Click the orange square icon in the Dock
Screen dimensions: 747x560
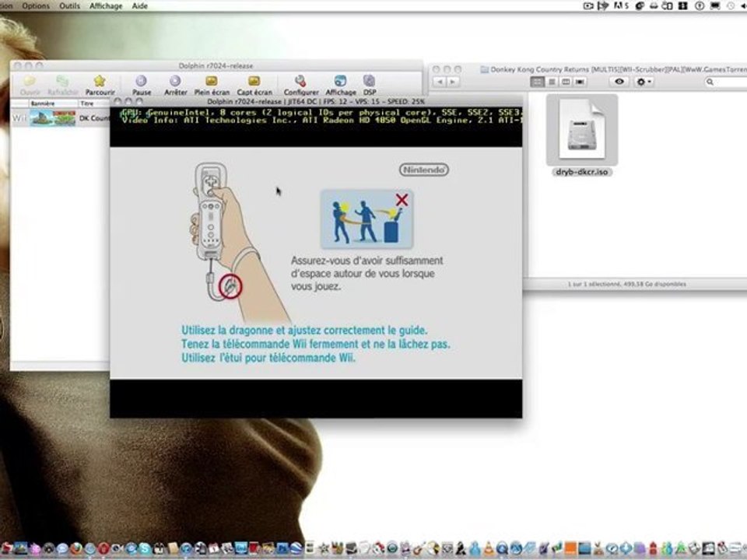click(x=570, y=548)
